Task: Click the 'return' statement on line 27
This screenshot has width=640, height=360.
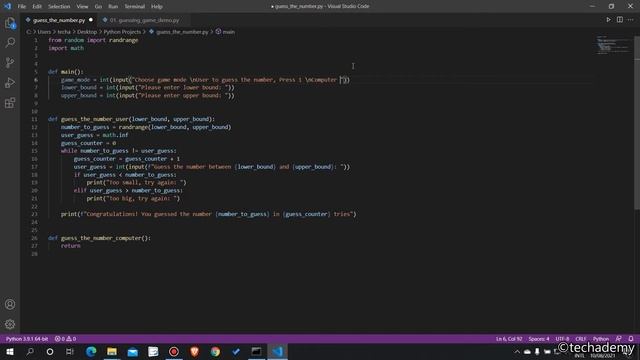Action: [x=71, y=246]
